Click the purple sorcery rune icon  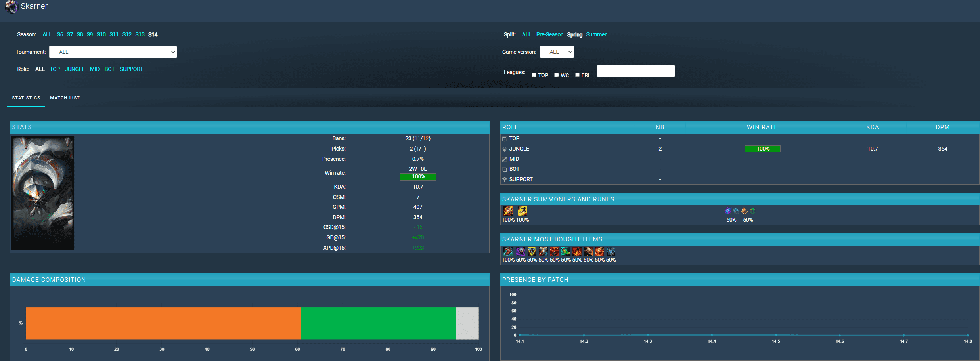728,211
